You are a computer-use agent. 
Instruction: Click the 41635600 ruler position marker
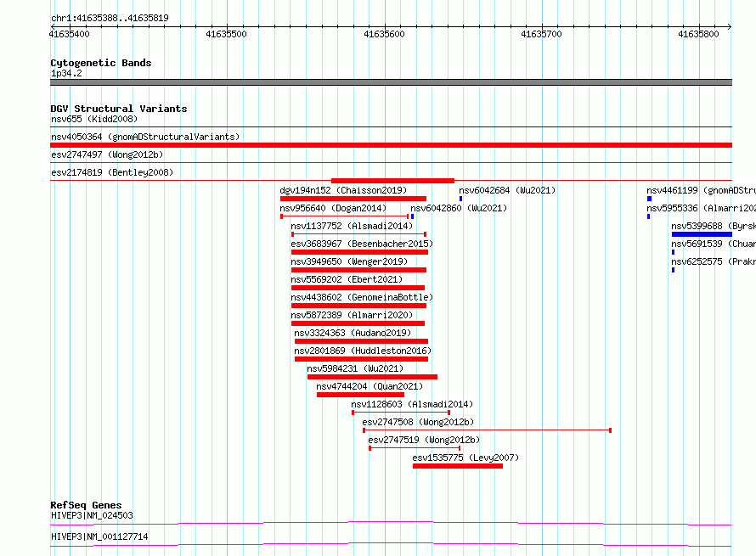(384, 34)
